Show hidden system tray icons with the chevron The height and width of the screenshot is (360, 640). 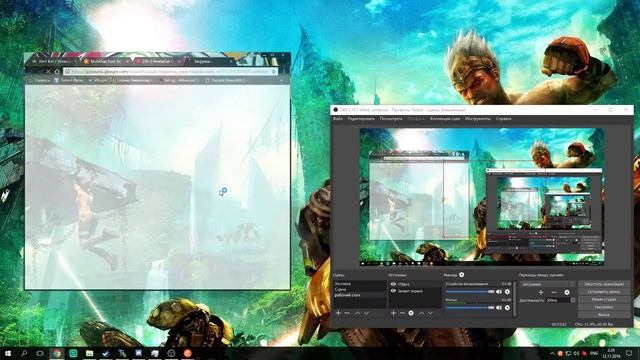552,353
